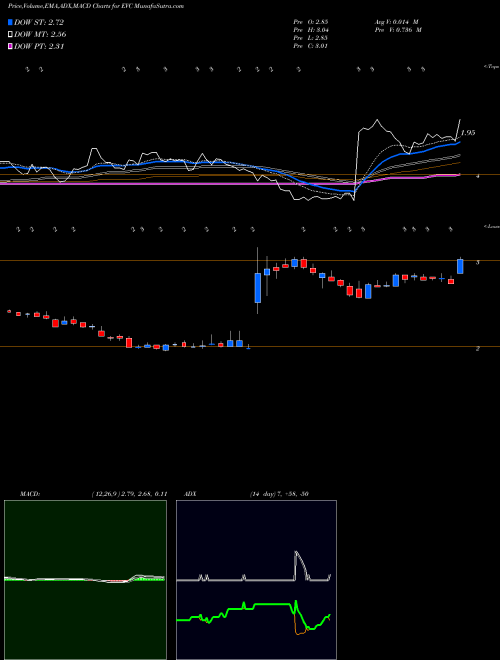Click the 'Pre C: 3.01' close value
This screenshot has height=660, width=500.
tap(311, 46)
